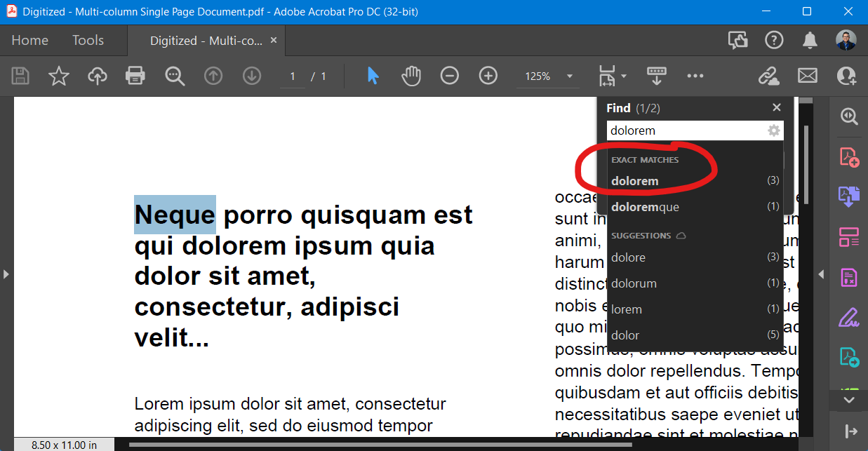
Task: Select the arrow selection tool
Action: click(x=373, y=76)
